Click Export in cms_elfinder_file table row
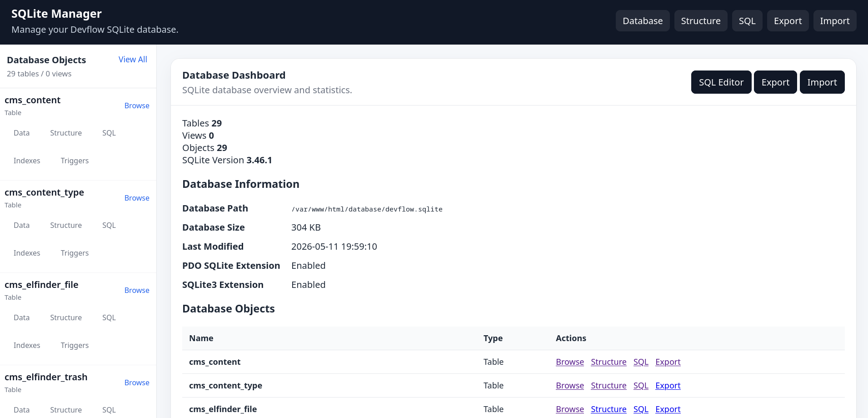This screenshot has width=868, height=418. (668, 409)
